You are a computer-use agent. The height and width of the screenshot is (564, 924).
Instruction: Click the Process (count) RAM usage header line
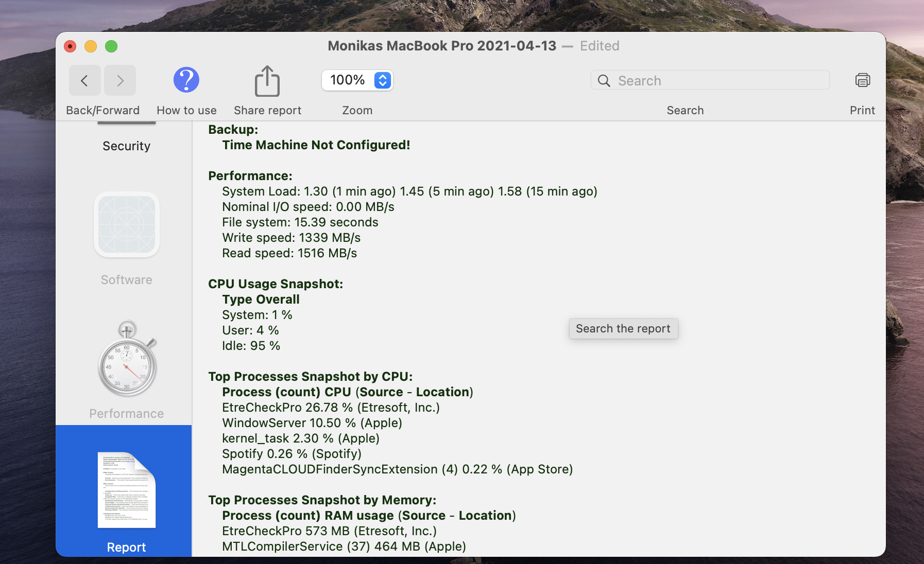[x=369, y=516]
